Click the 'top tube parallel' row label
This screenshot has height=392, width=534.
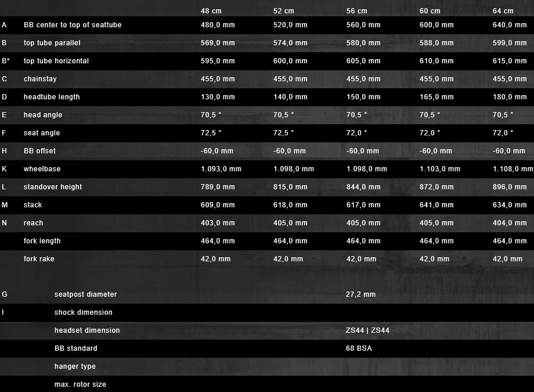pos(52,43)
